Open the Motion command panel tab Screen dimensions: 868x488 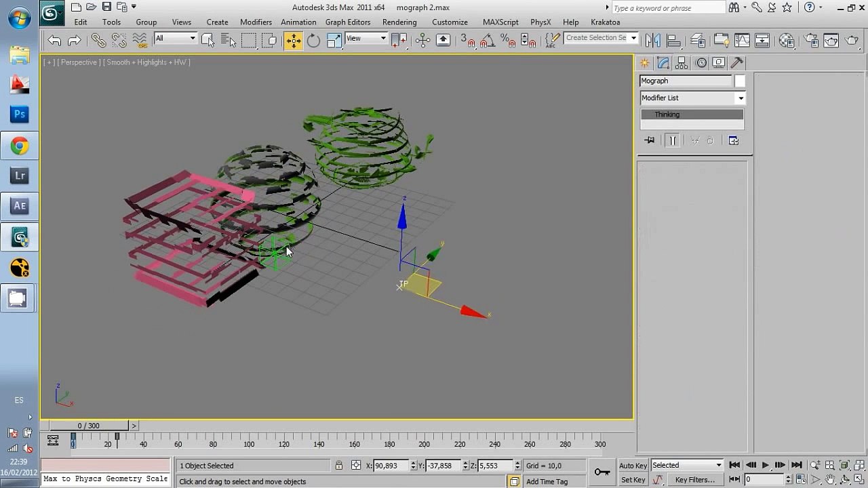coord(701,63)
